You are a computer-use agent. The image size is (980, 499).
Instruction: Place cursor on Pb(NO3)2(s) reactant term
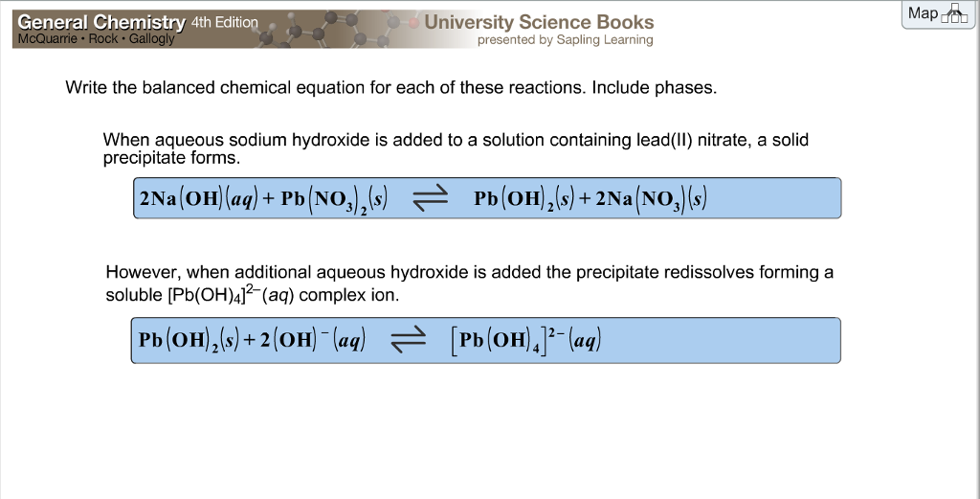pos(334,200)
